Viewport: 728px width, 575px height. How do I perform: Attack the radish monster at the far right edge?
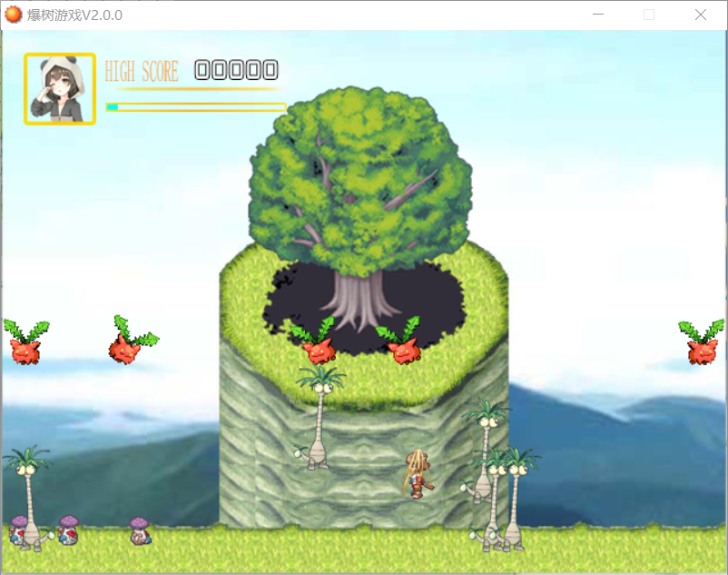(x=702, y=342)
